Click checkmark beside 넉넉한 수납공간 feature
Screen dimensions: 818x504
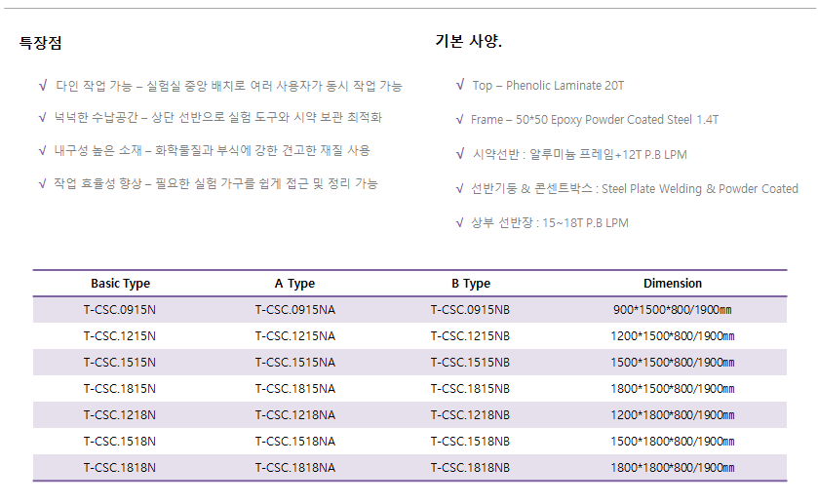(x=42, y=117)
